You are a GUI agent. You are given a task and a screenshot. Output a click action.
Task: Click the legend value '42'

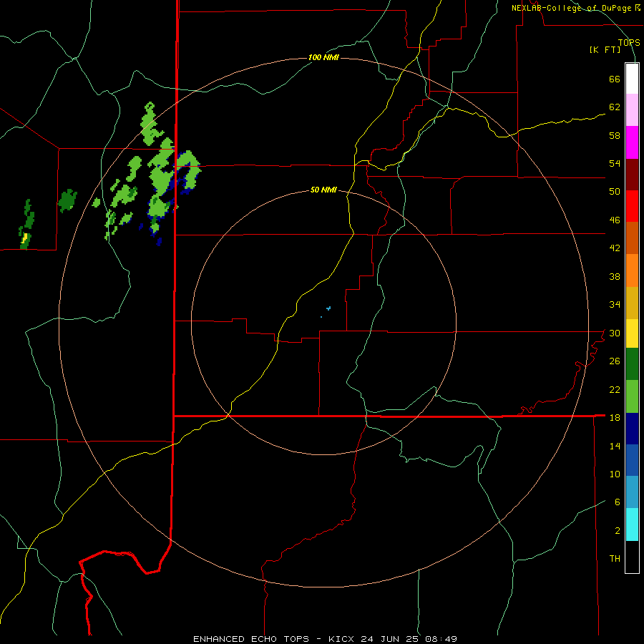615,248
